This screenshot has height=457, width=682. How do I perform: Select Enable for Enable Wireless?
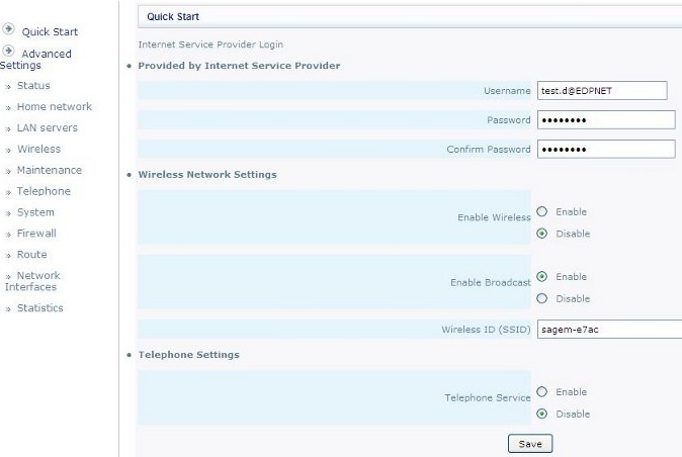pos(542,211)
